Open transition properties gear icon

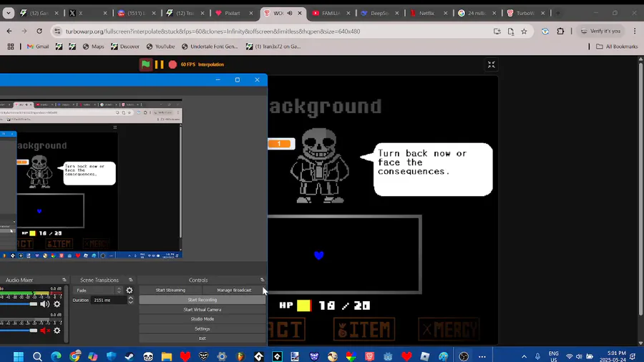130,290
